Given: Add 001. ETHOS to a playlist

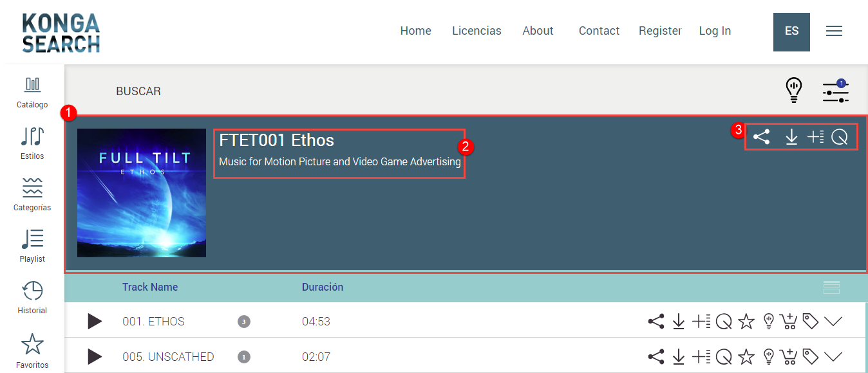Looking at the screenshot, I should click(701, 321).
